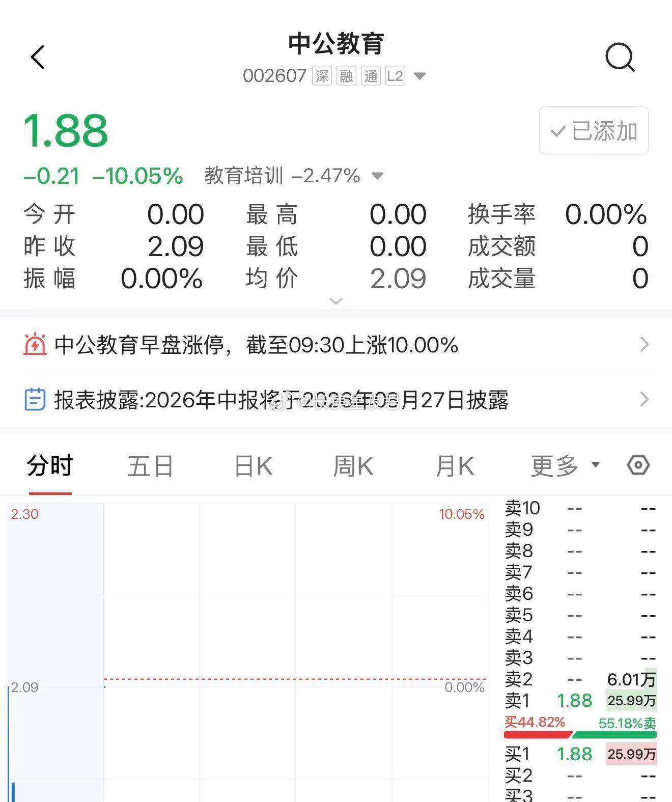The height and width of the screenshot is (802, 672).
Task: Expand the 教育培训 sector dropdown arrow
Action: [377, 176]
